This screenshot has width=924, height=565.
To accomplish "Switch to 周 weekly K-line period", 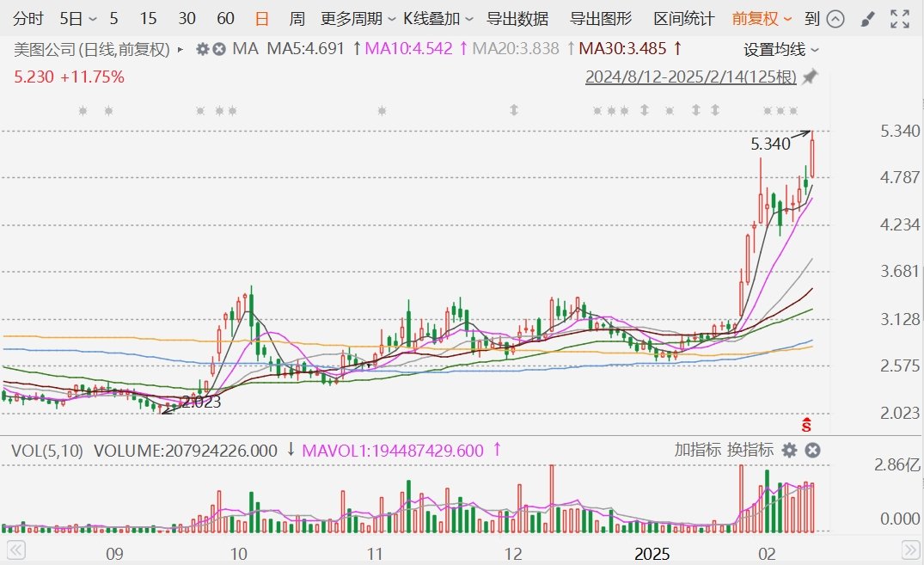I will 297,19.
